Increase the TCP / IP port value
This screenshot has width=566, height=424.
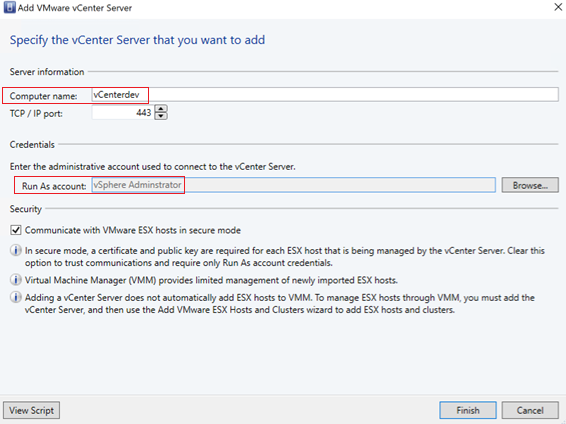(161, 109)
